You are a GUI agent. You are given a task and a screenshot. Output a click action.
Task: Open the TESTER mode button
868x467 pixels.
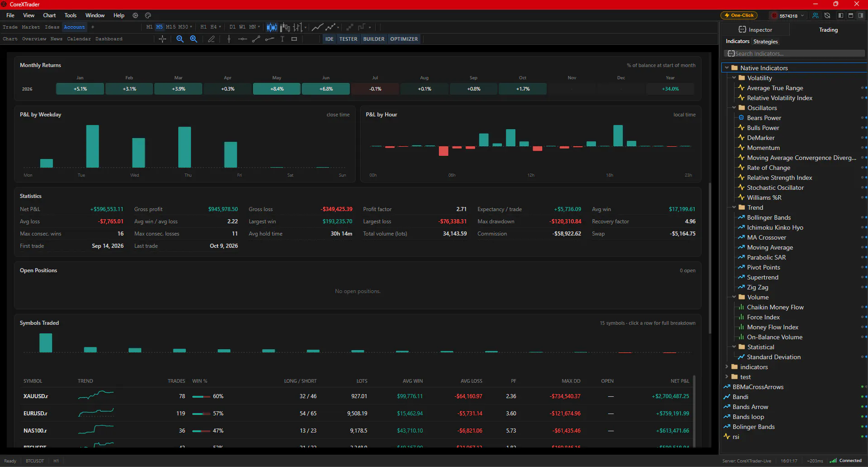[348, 39]
